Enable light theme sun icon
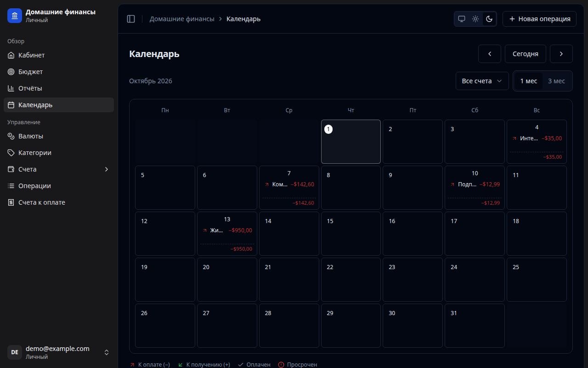Viewport: 588px width, 368px height. click(x=475, y=19)
